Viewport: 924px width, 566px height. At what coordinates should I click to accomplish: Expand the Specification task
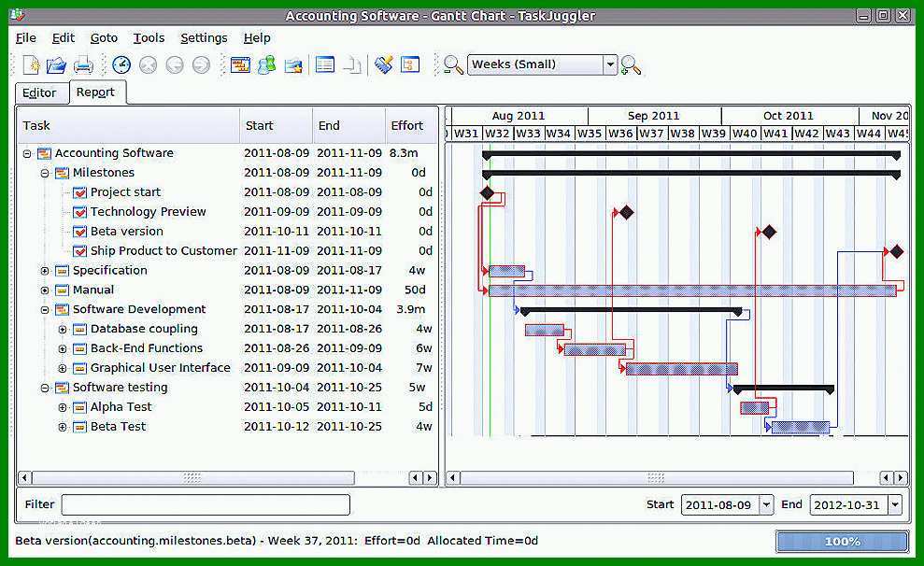(45, 271)
